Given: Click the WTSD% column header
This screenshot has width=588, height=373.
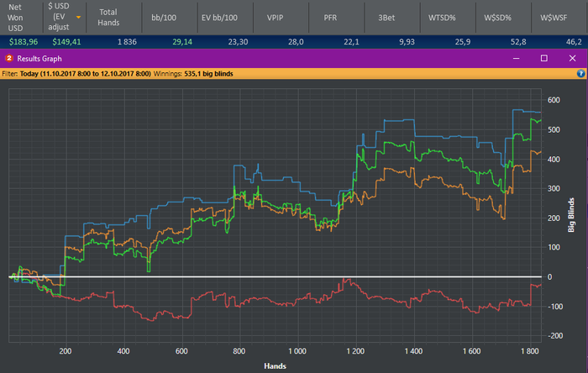Looking at the screenshot, I should (442, 18).
